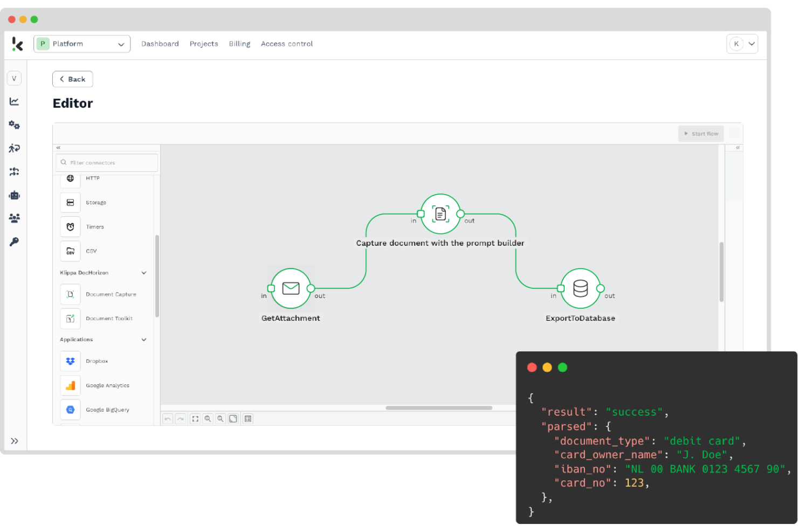Viewport: 798px width, 532px height.
Task: Open the K account menu
Action: [742, 44]
